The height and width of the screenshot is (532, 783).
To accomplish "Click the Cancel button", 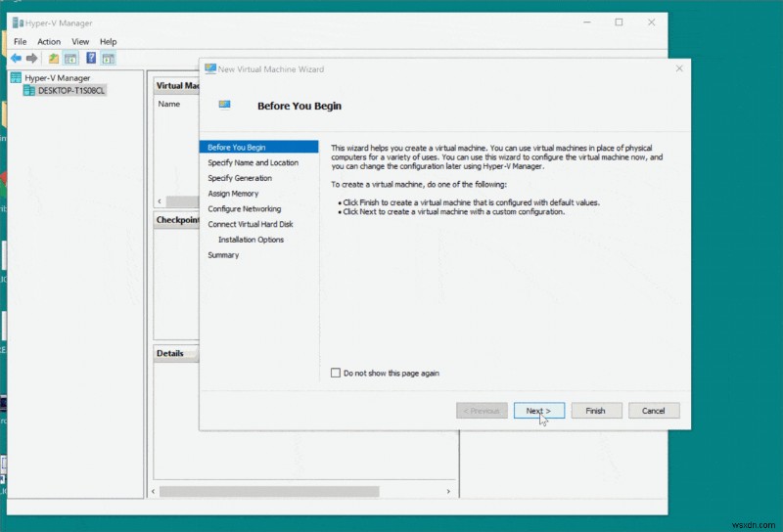I will tap(654, 411).
